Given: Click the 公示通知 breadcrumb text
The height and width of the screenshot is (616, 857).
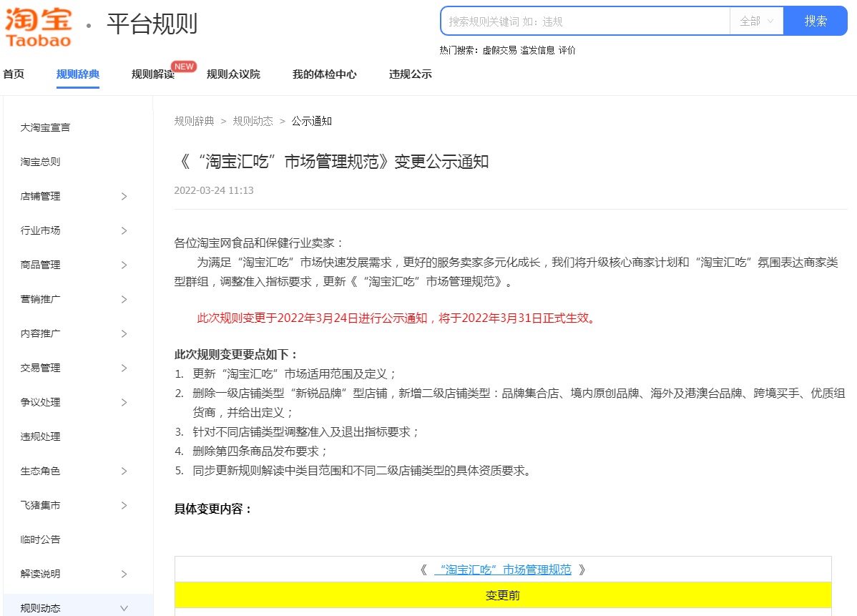Looking at the screenshot, I should click(x=311, y=122).
